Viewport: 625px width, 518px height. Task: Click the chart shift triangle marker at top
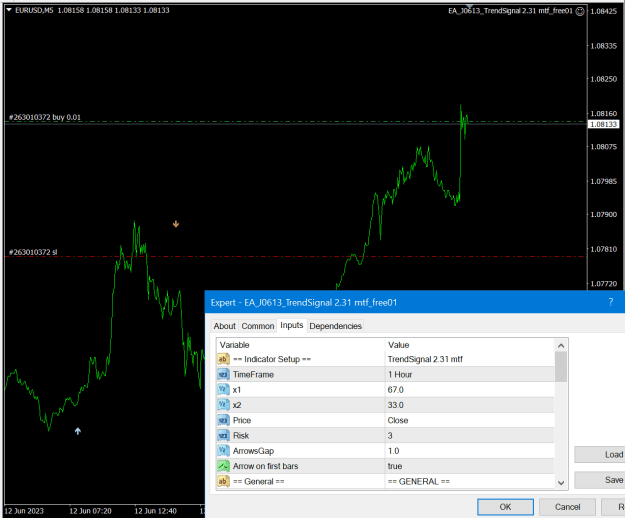click(470, 6)
